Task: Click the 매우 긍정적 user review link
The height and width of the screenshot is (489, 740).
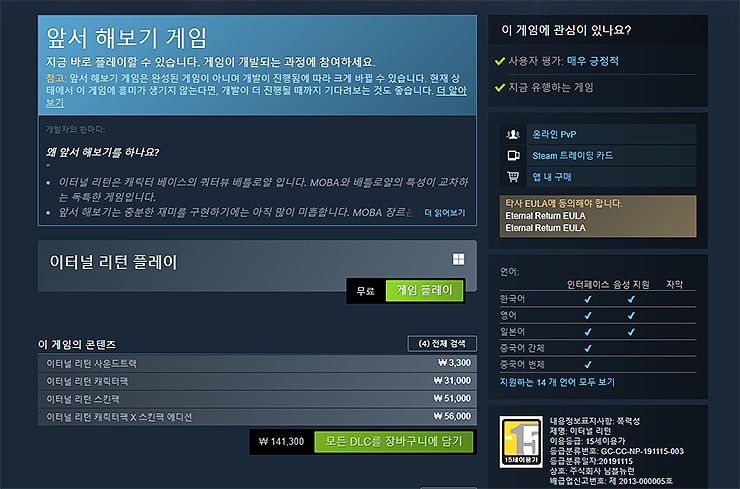Action: point(592,61)
